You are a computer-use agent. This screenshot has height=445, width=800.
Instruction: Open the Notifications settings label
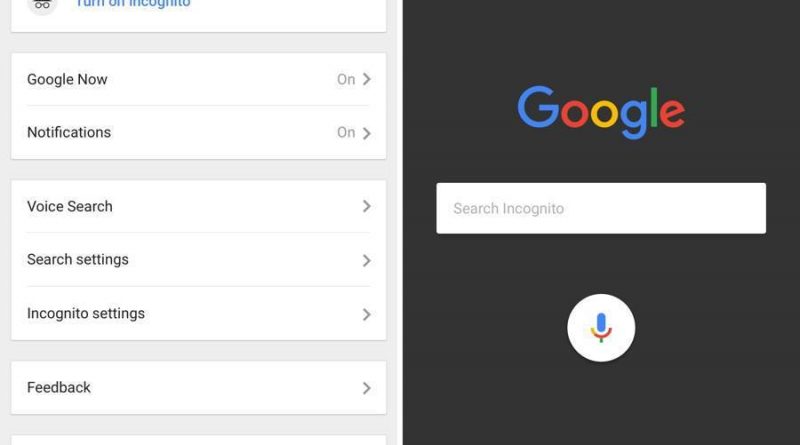point(69,133)
